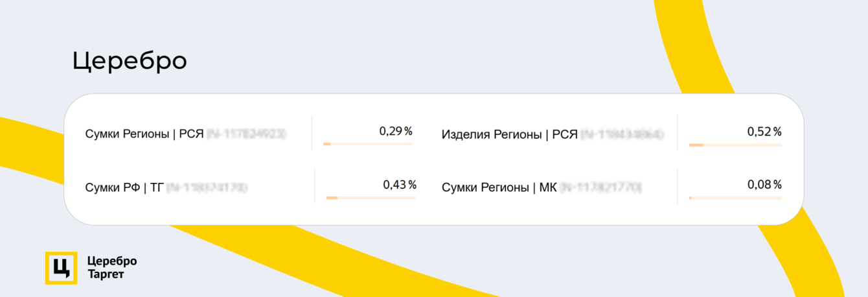This screenshot has height=297, width=868.
Task: Click the progress bar under 0,08 %
Action: (x=735, y=198)
